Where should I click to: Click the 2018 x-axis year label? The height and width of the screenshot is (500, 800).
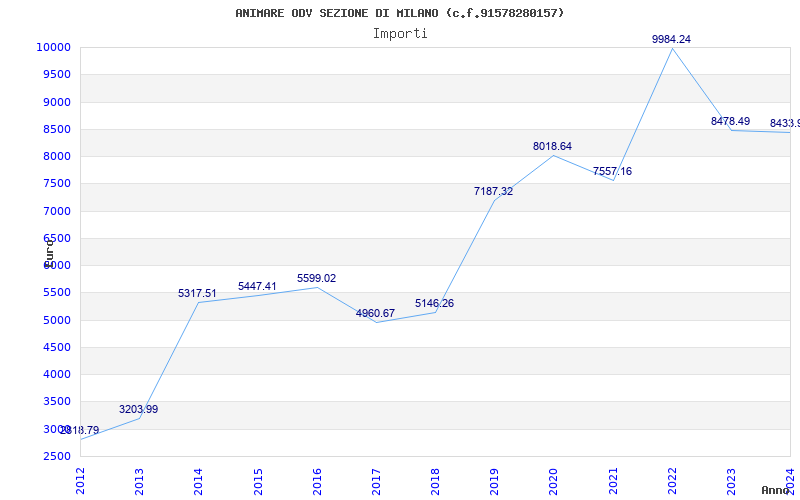pos(435,481)
